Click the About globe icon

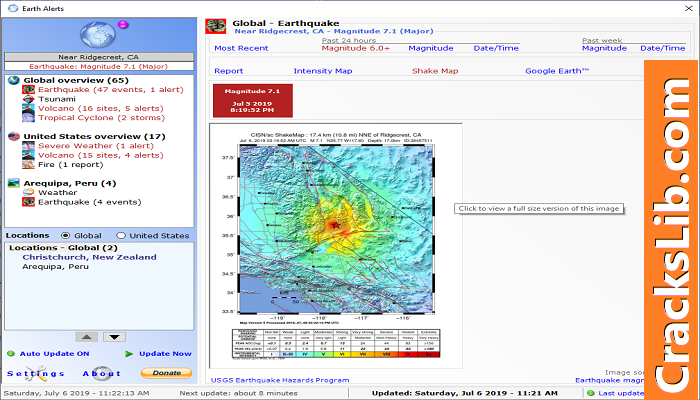102,373
